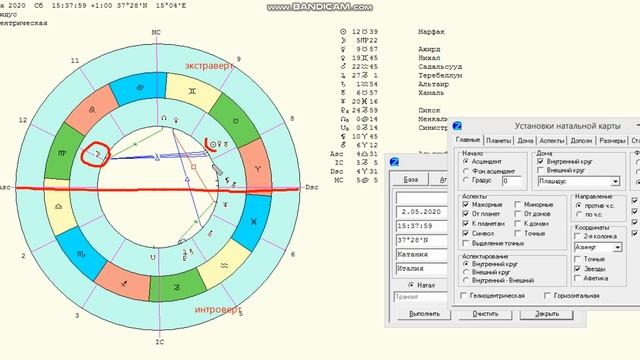640x360 pixels.
Task: Click the Saturn symbol in the positions list
Action: point(343,84)
